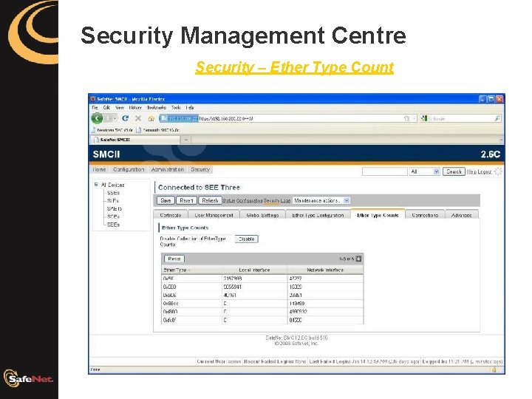Click the Save button
Viewport: 532px width, 399px height.
(x=166, y=200)
